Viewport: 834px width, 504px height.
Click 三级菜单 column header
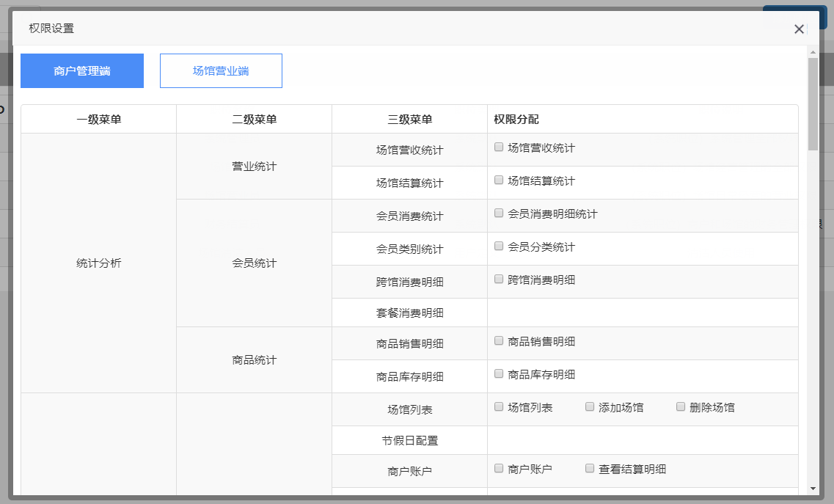pyautogui.click(x=409, y=120)
